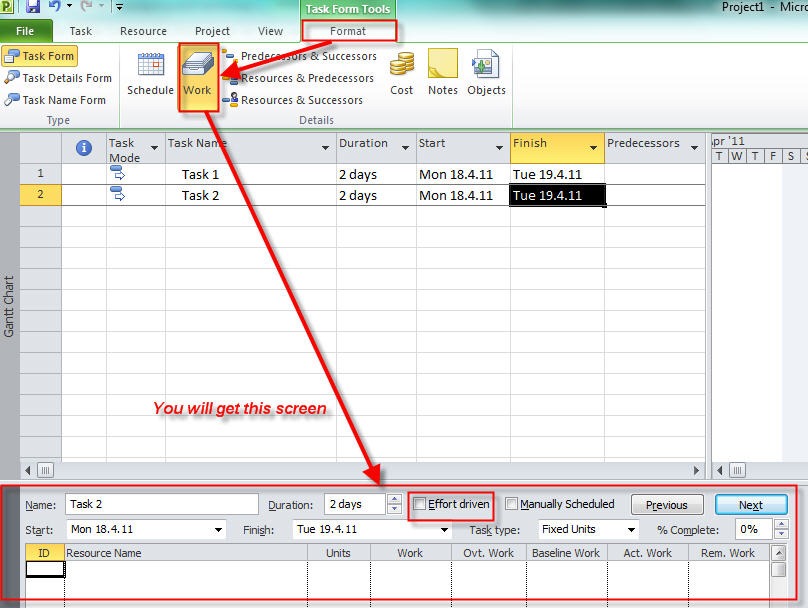The width and height of the screenshot is (808, 608).
Task: Click the Schedule details icon
Action: 150,73
